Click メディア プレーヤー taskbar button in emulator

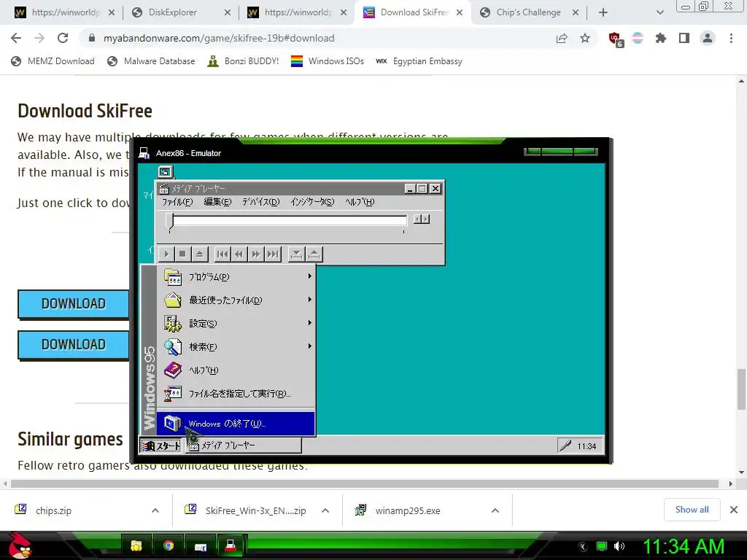click(243, 446)
